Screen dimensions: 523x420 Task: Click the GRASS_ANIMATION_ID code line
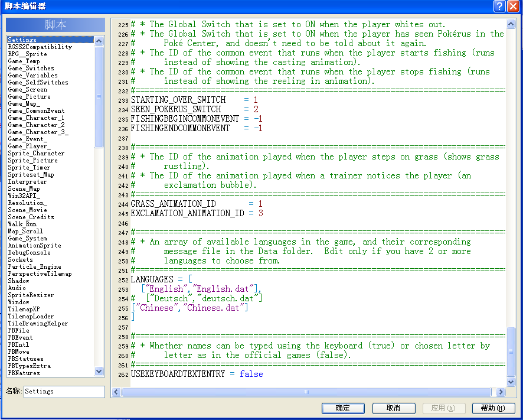[197, 204]
